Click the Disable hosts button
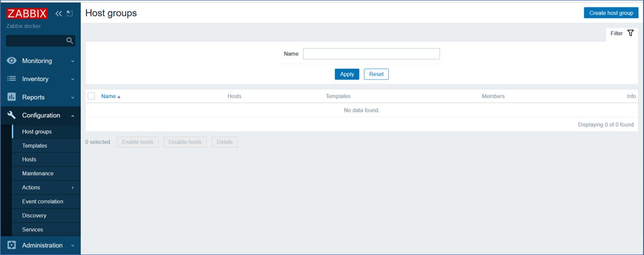This screenshot has height=255, width=644. point(185,142)
